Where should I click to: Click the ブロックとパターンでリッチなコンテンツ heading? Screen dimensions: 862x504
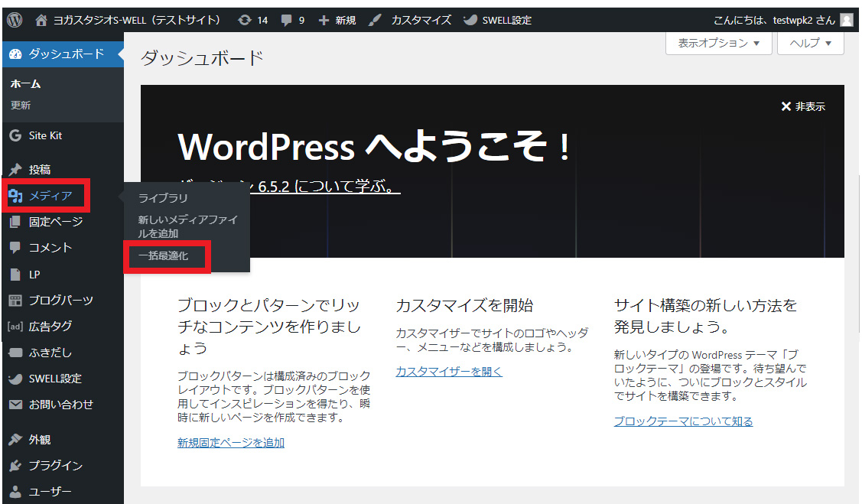268,327
